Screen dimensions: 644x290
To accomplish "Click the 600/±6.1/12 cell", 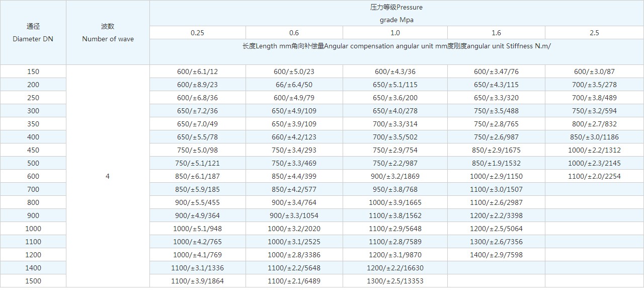I will tap(197, 71).
